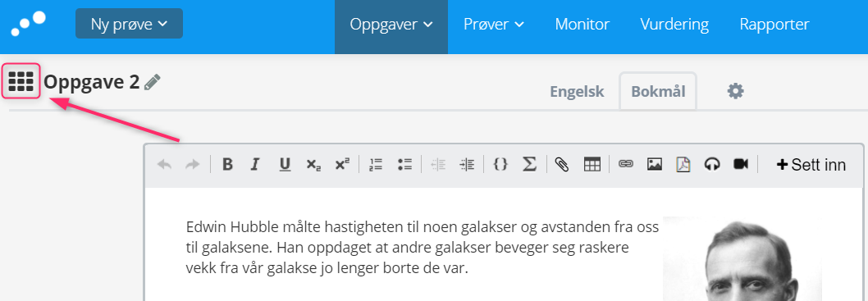Viewport: 868px width, 301px height.
Task: Toggle bold formatting
Action: [x=227, y=164]
